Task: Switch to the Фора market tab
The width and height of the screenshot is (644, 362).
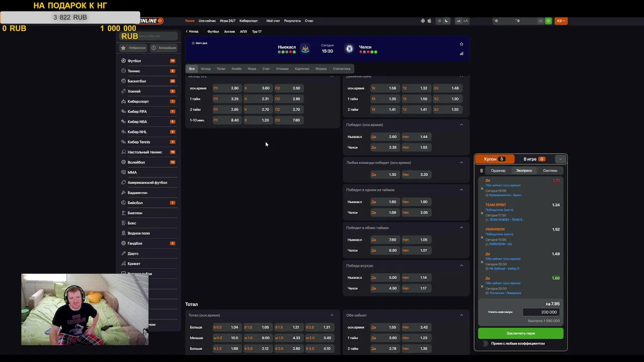Action: tap(252, 69)
